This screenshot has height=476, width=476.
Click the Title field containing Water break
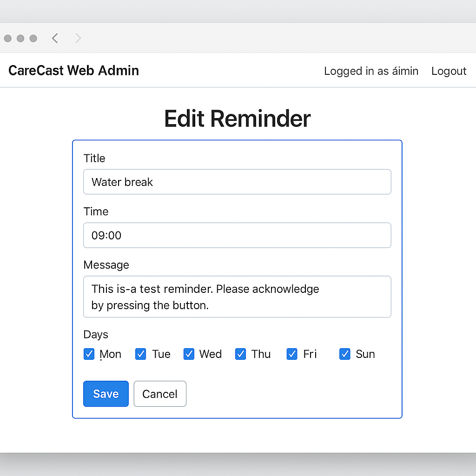click(x=237, y=182)
